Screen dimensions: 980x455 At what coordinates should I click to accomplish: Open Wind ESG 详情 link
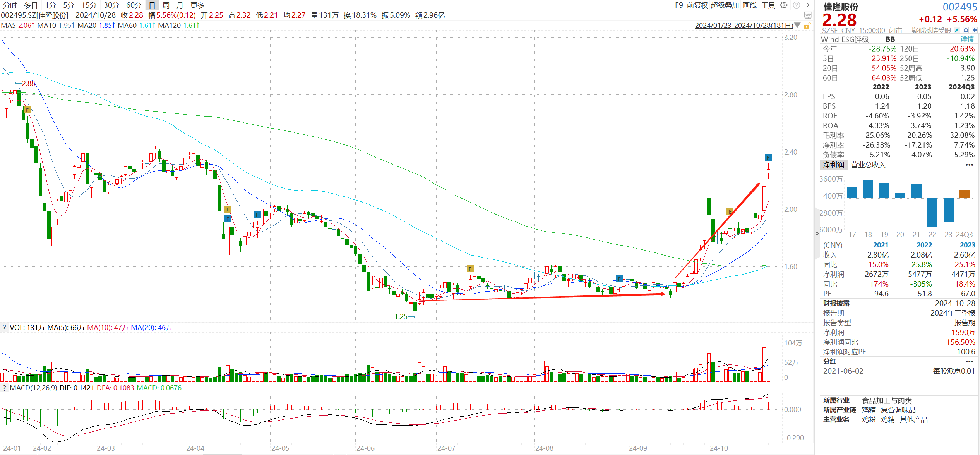click(x=967, y=39)
